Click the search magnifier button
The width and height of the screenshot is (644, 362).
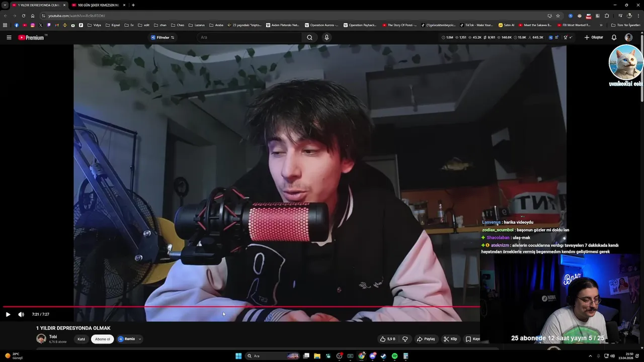(x=309, y=37)
